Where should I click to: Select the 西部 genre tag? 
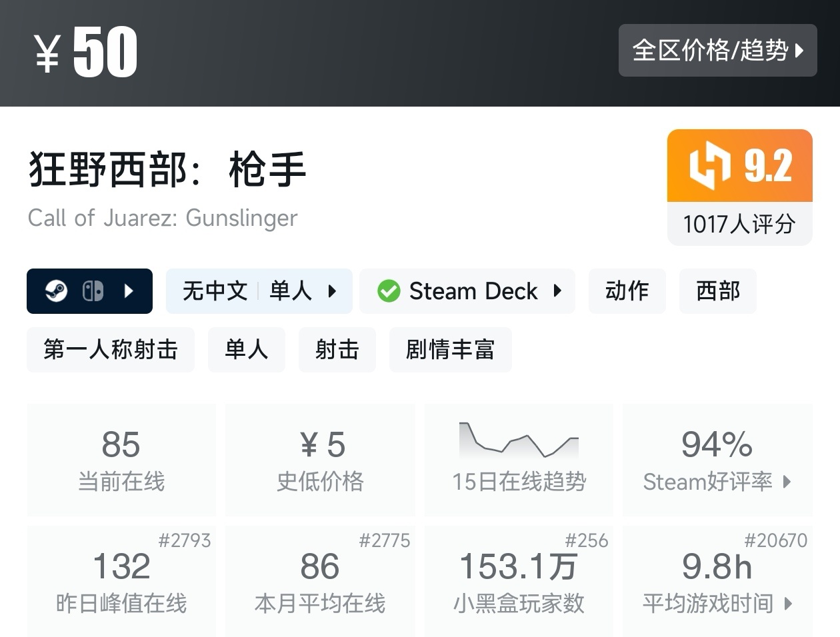click(x=718, y=291)
